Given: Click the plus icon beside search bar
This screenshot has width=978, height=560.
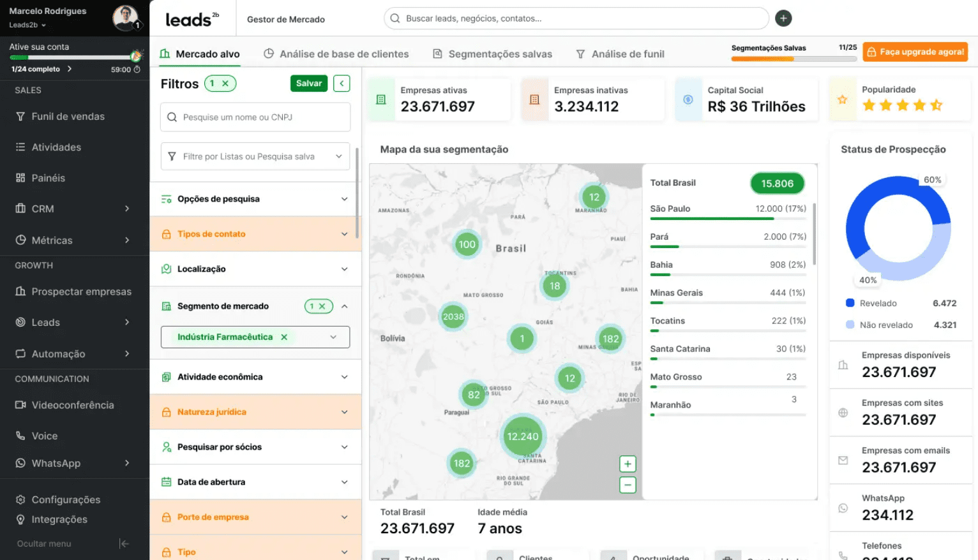Looking at the screenshot, I should (x=783, y=18).
